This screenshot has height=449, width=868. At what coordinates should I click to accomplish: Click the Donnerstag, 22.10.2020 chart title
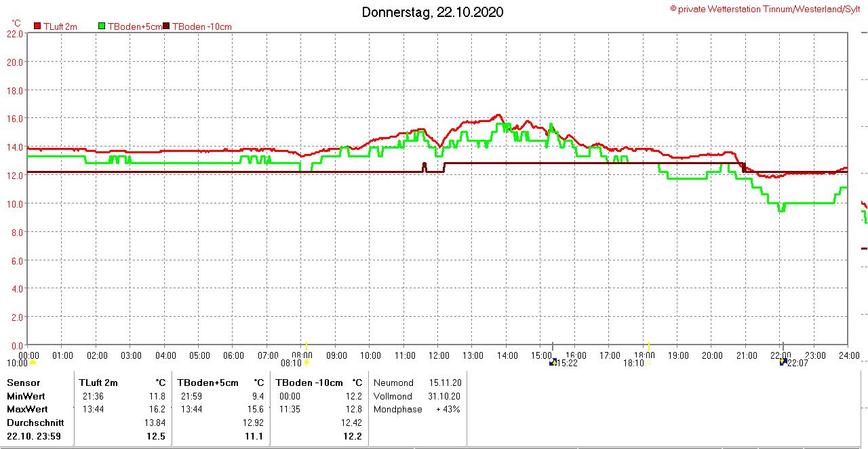click(x=433, y=12)
